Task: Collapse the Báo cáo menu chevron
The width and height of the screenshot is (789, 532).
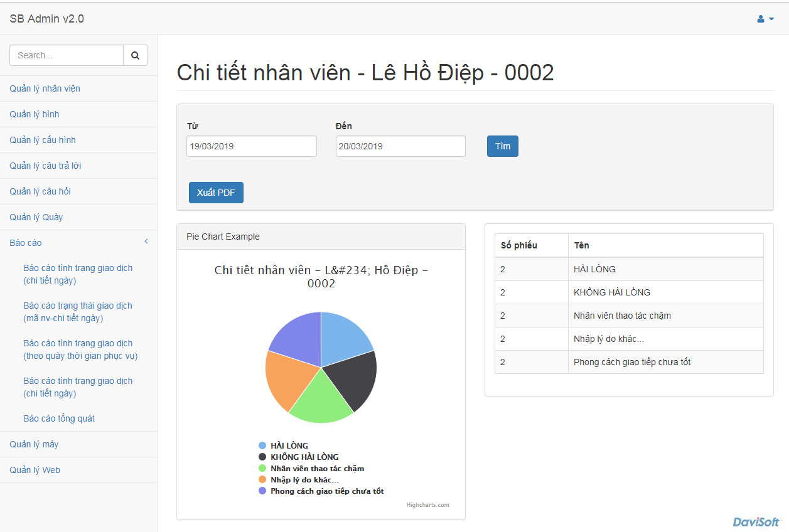Action: (x=146, y=242)
